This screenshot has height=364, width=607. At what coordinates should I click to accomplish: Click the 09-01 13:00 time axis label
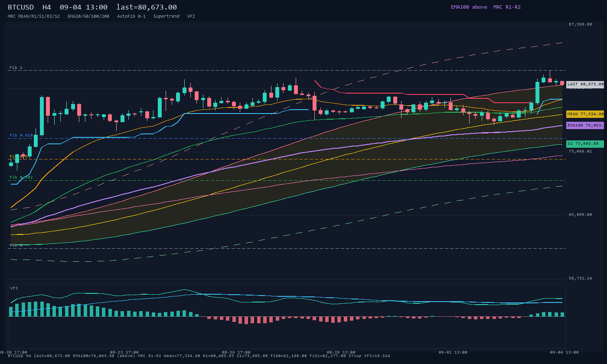[453, 352]
